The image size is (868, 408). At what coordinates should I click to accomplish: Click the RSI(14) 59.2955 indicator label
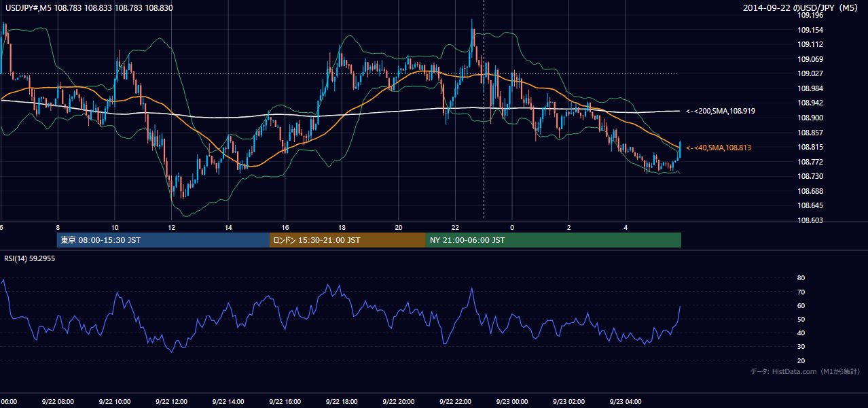(x=29, y=258)
